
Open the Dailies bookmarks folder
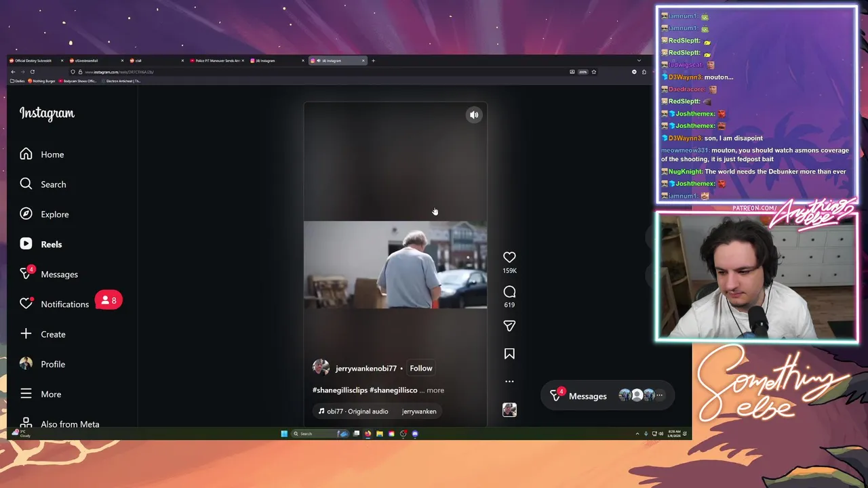coord(18,81)
